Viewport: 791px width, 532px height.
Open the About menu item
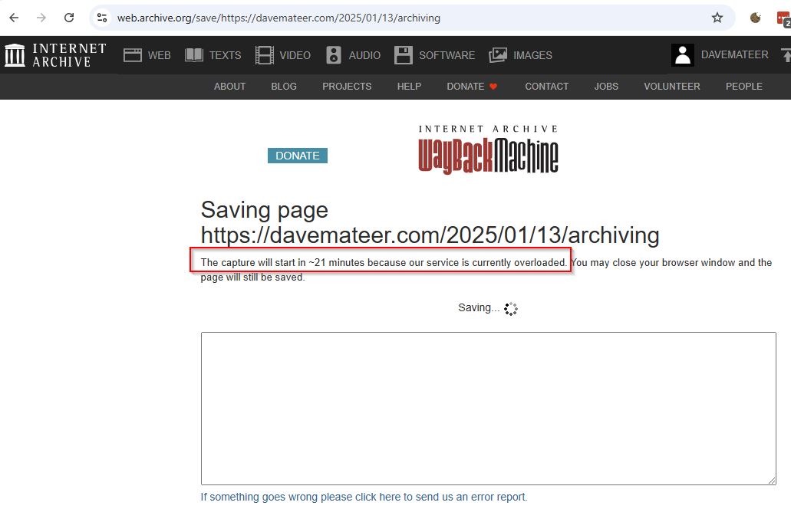[x=229, y=87]
